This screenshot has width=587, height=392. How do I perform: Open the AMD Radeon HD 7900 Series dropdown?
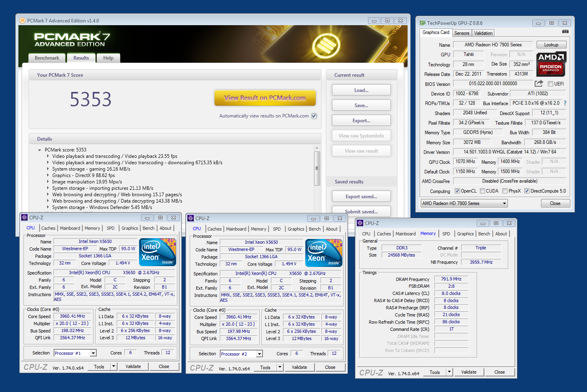click(464, 203)
